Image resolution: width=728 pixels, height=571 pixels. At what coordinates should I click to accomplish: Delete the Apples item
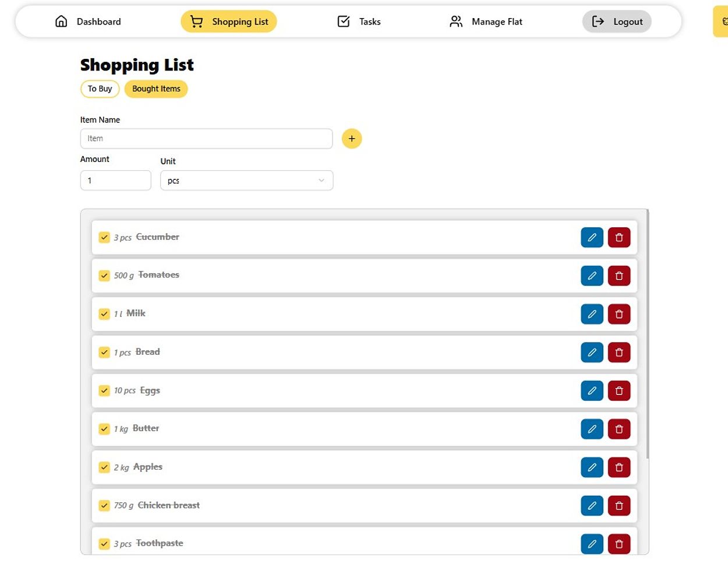[619, 467]
